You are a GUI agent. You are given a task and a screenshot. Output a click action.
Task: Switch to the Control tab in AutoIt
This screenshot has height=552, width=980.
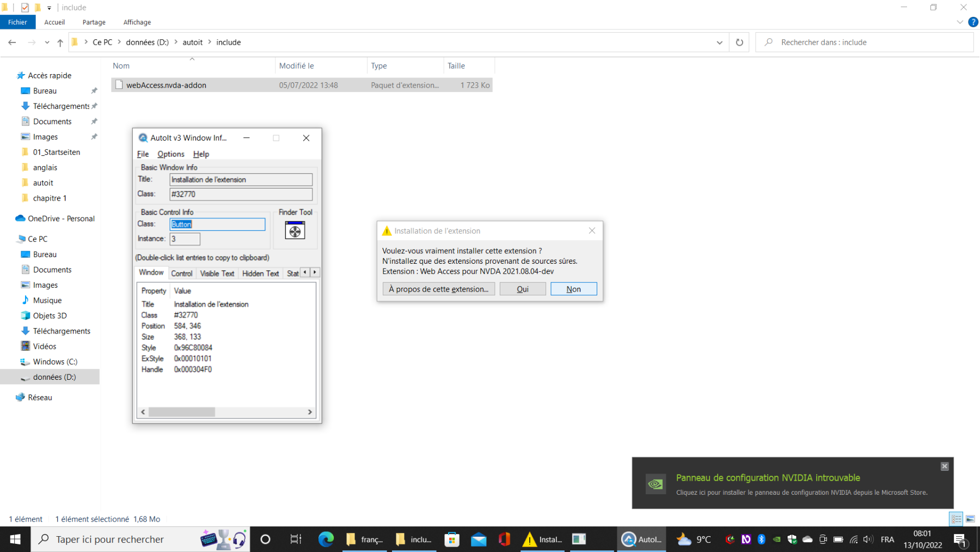pos(181,274)
